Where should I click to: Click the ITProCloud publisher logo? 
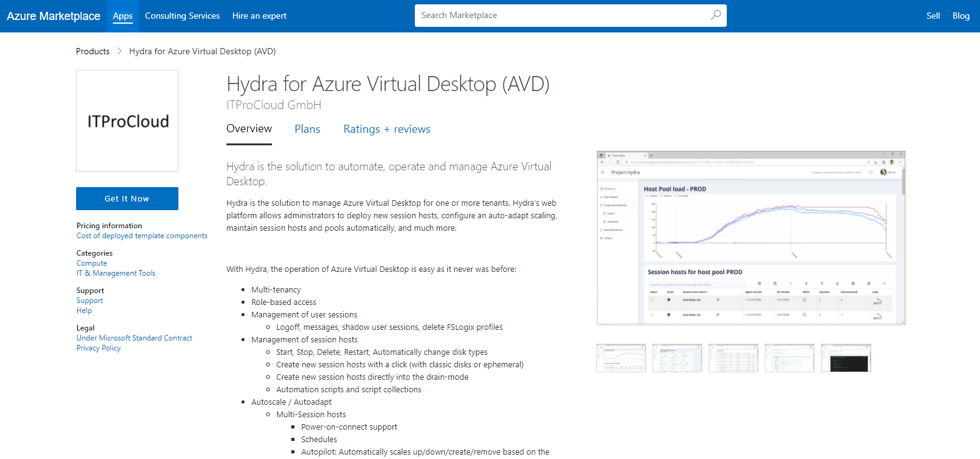[x=127, y=121]
